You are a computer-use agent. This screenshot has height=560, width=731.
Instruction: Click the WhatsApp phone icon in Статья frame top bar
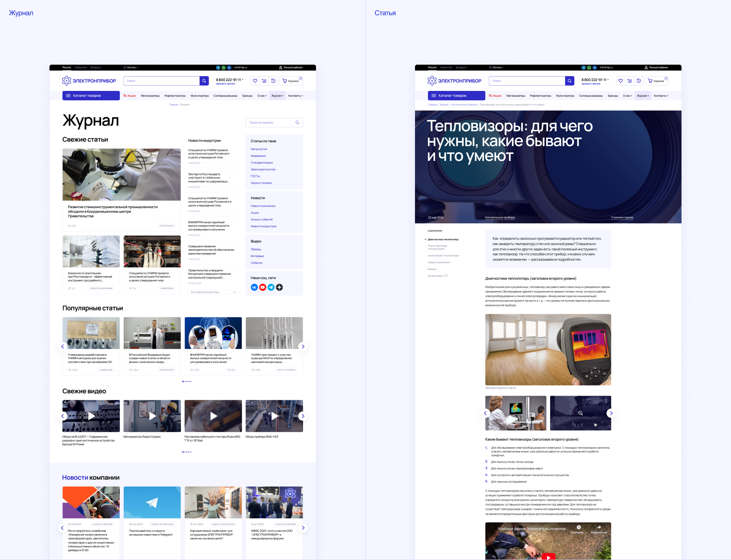[x=589, y=67]
